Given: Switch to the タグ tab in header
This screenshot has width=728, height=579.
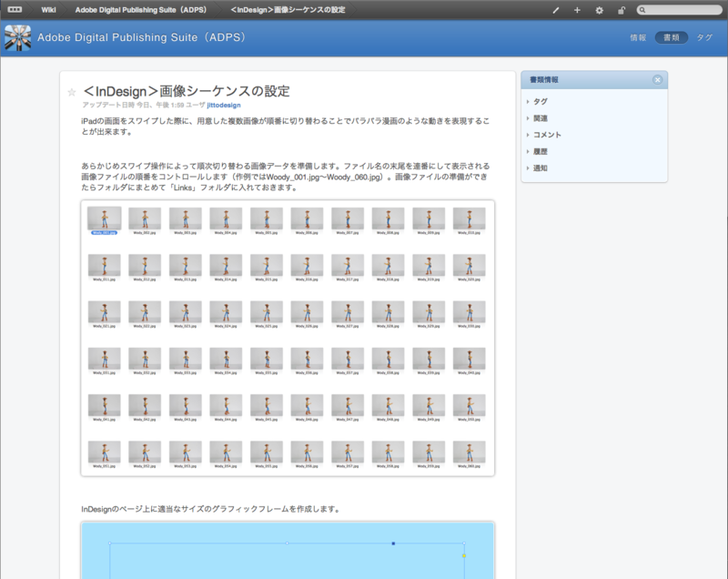Looking at the screenshot, I should point(703,37).
